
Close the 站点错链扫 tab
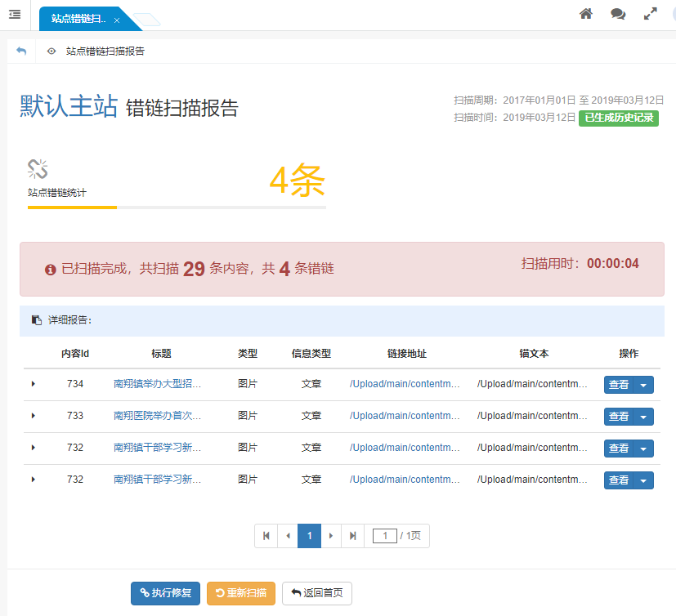click(117, 20)
